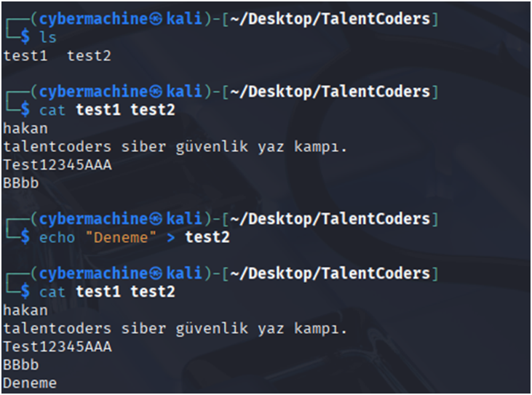This screenshot has width=532, height=395.
Task: Click cybermachine username in the last prompt
Action: point(94,274)
